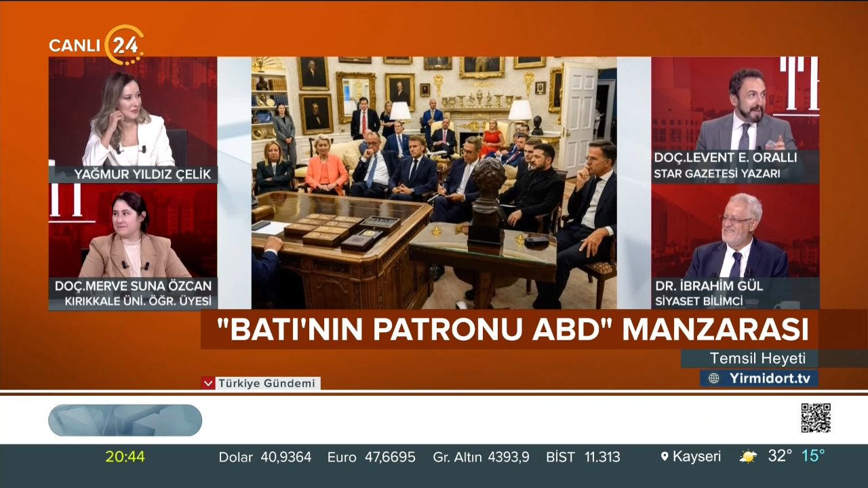Viewport: 868px width, 488px height.
Task: Select the Türkiye Gündemi program label
Action: click(267, 384)
